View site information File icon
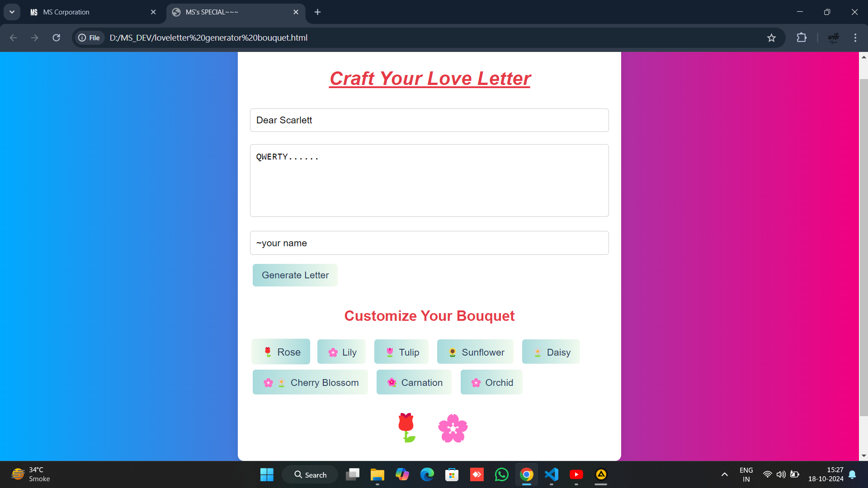The width and height of the screenshot is (868, 488). click(89, 38)
